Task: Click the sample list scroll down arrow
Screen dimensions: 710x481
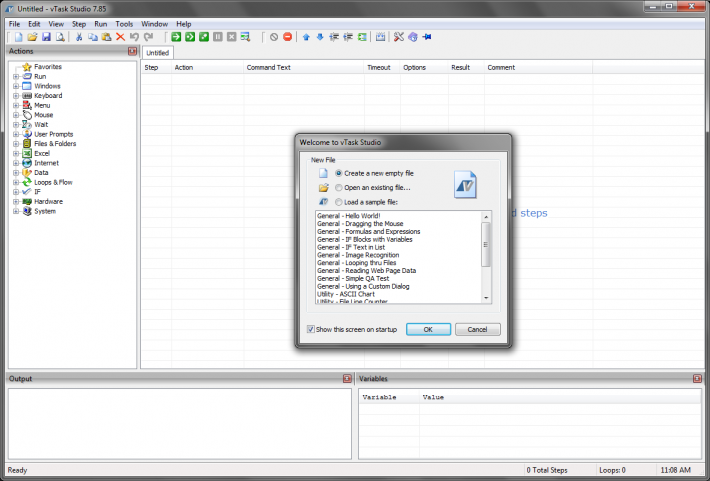Action: tap(486, 298)
